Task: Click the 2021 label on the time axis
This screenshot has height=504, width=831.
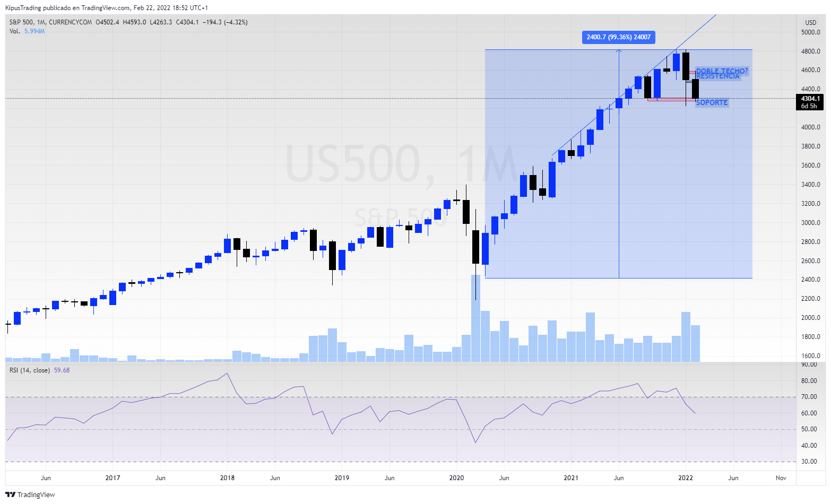Action: [x=571, y=478]
